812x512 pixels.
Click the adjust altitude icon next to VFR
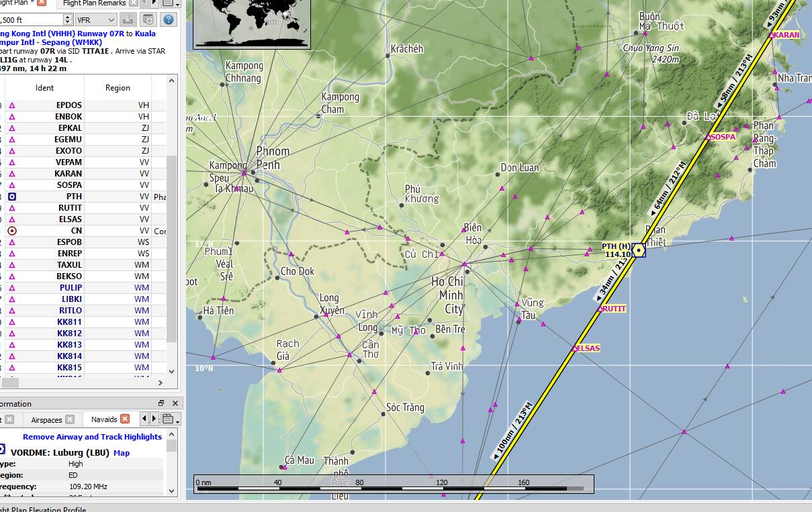[128, 19]
